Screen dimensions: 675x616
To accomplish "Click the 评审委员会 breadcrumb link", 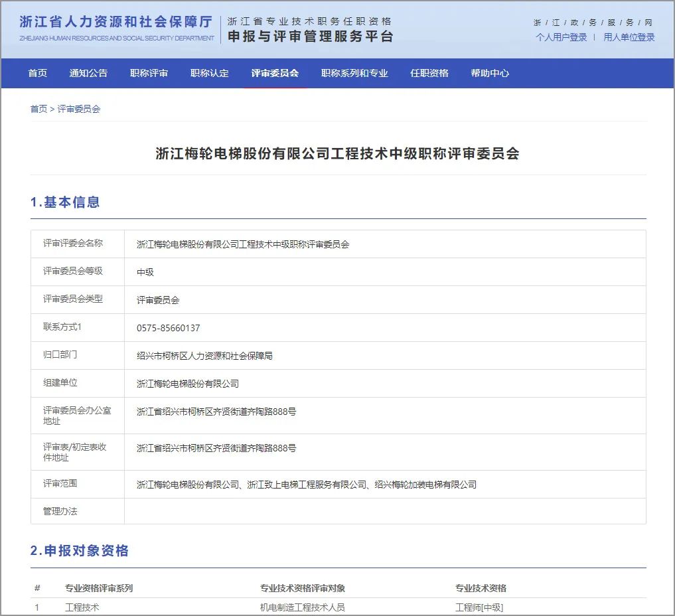I will [79, 109].
